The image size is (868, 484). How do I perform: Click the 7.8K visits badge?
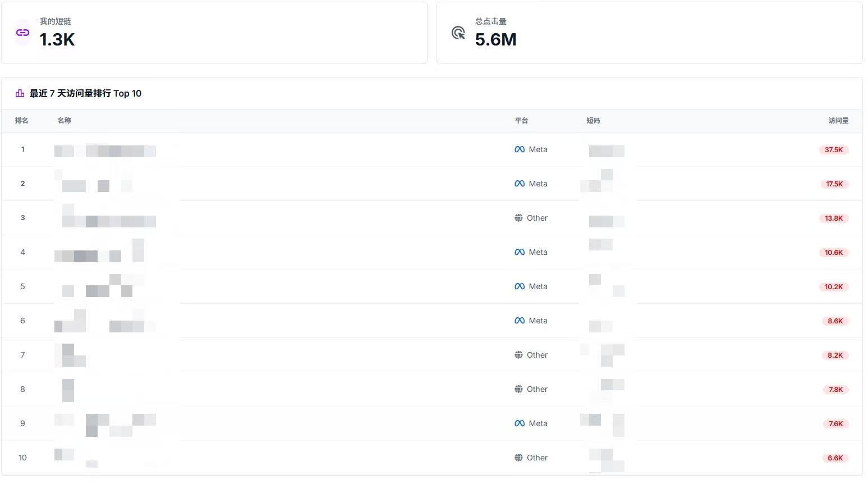(x=835, y=390)
